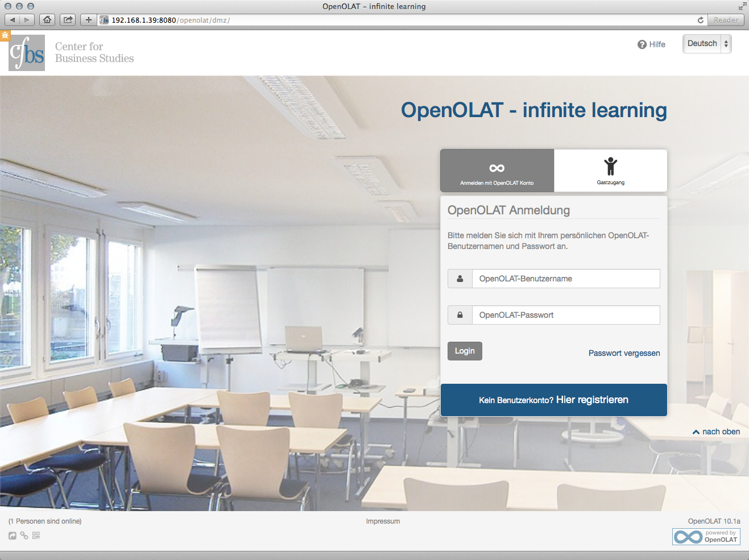Click the Login button
The height and width of the screenshot is (560, 749).
coord(465,351)
